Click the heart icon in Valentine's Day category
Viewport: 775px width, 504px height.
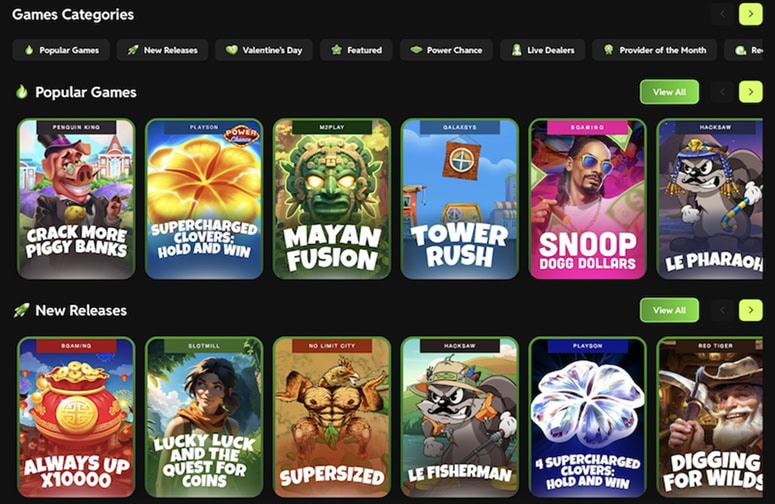coord(231,50)
